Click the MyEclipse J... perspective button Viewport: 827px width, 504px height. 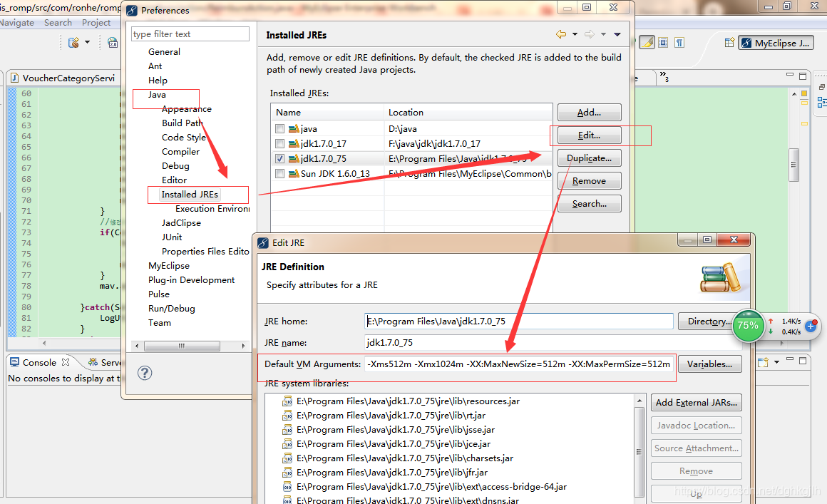(776, 43)
